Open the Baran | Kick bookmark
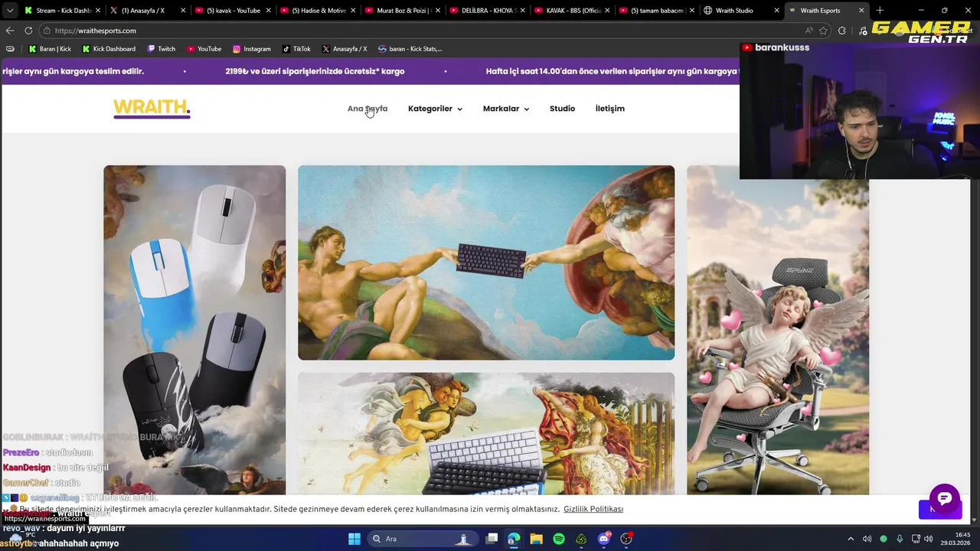 click(50, 49)
